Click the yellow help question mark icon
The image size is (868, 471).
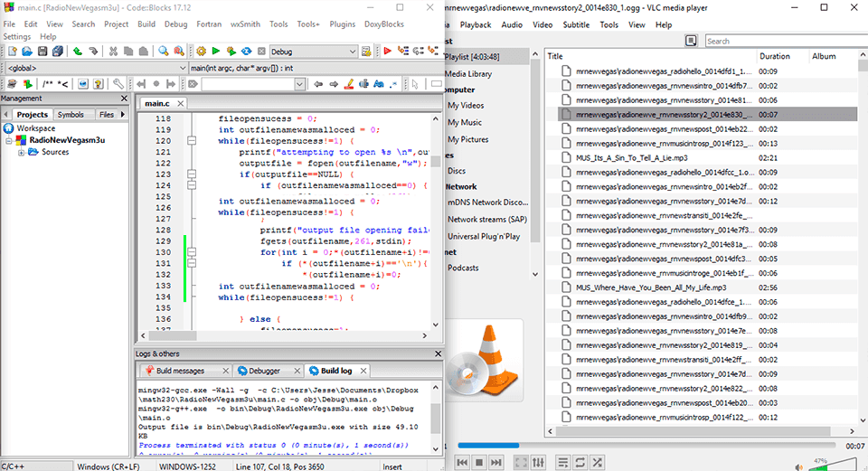[98, 84]
